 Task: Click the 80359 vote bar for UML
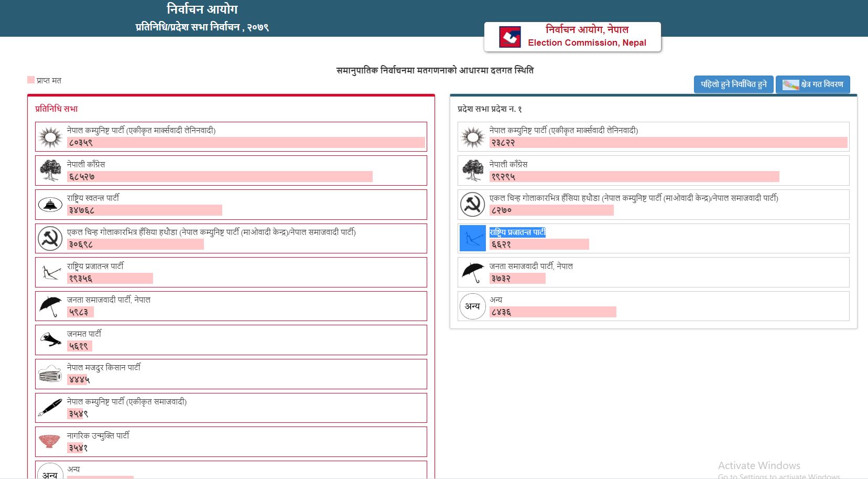pyautogui.click(x=246, y=143)
